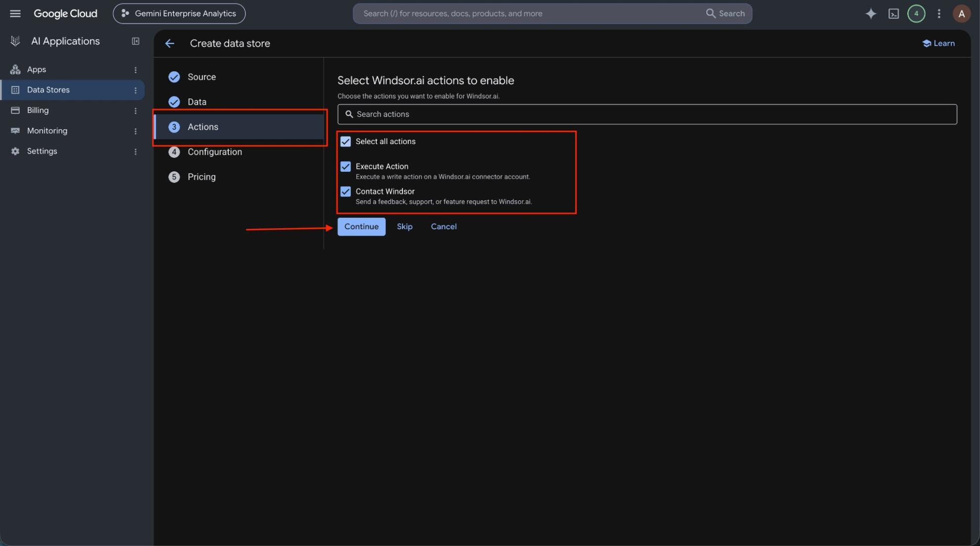Open the more options menu for Data Stores

136,90
